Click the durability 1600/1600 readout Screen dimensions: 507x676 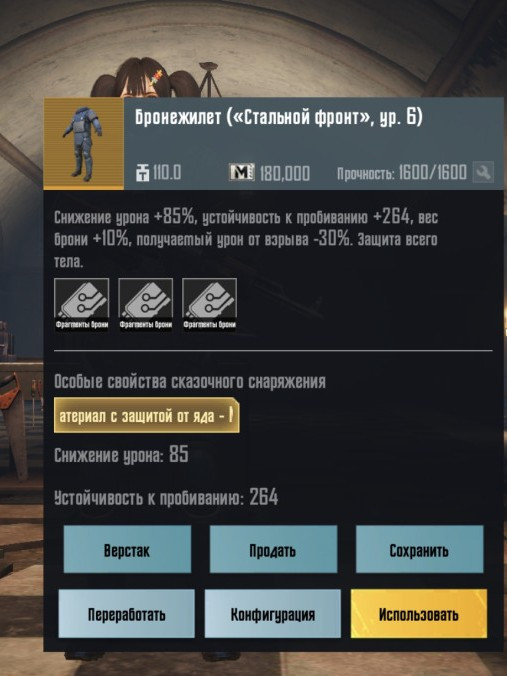[402, 173]
